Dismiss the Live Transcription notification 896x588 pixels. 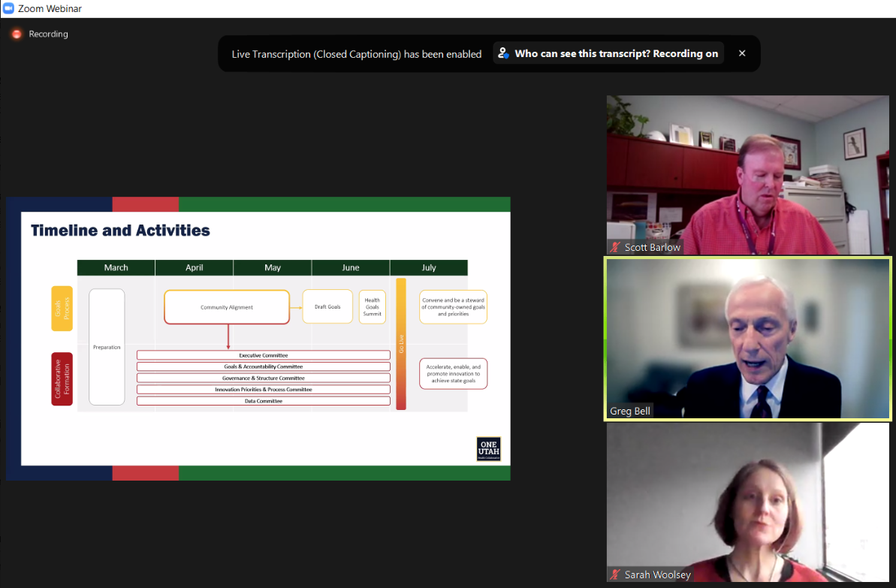coord(742,53)
